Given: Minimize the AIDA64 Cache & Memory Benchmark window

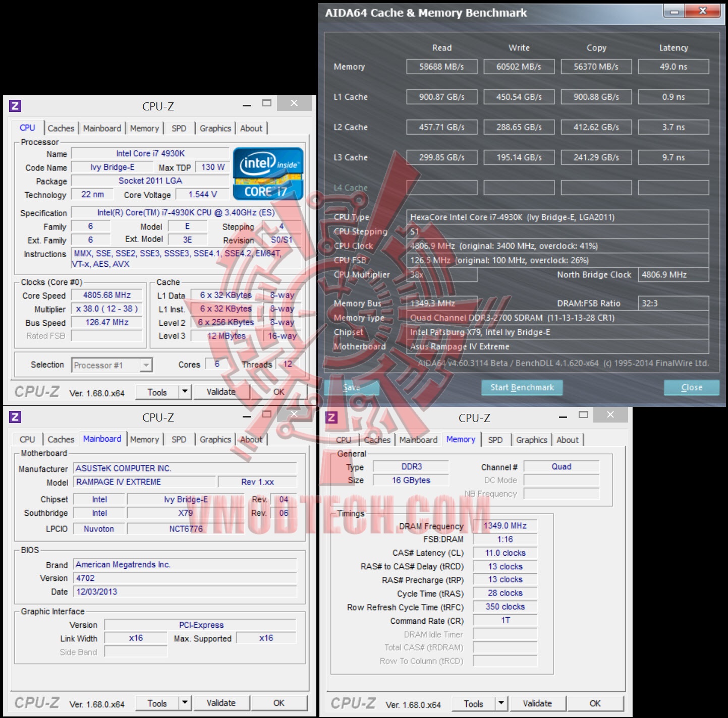Looking at the screenshot, I should (x=675, y=12).
